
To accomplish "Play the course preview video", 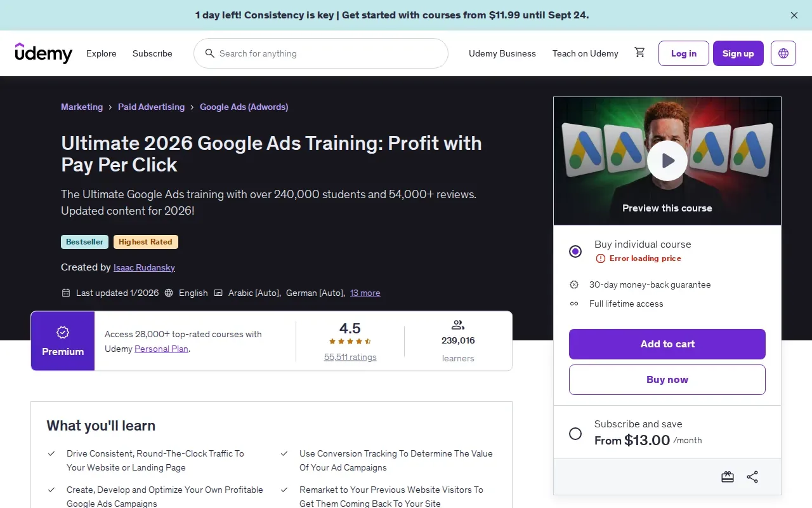I will (x=667, y=161).
